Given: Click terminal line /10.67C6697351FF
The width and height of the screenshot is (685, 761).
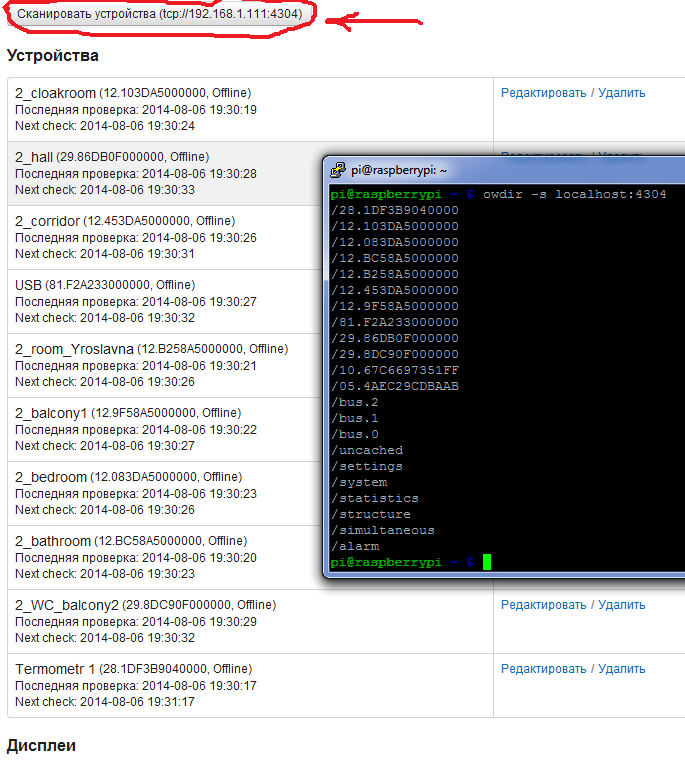Looking at the screenshot, I should pos(395,370).
